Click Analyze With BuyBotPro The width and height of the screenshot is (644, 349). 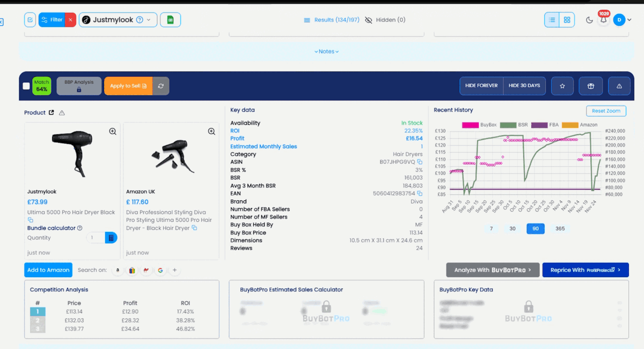click(x=493, y=270)
